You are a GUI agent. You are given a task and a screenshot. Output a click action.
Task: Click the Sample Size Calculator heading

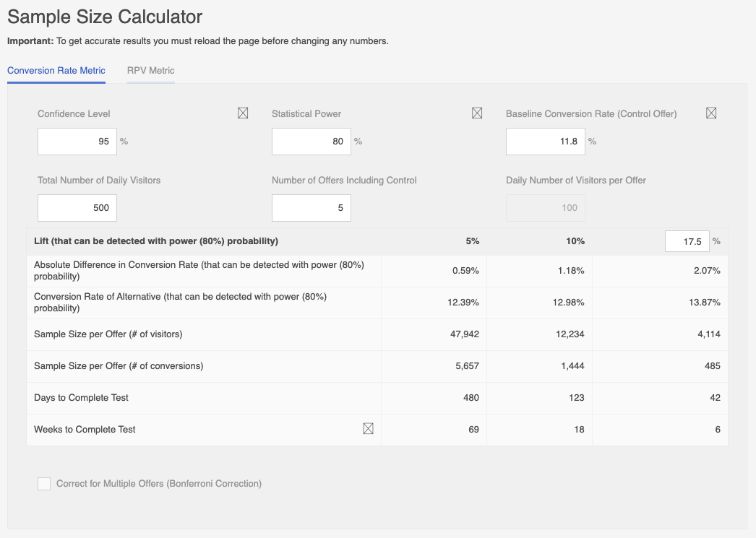pyautogui.click(x=105, y=17)
